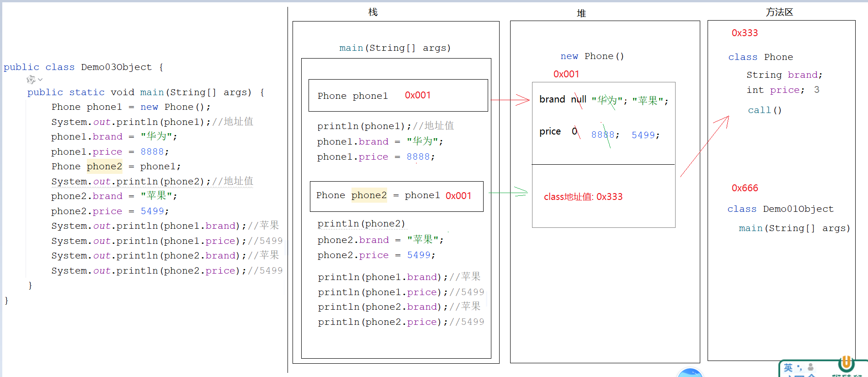This screenshot has height=377, width=868.
Task: Expand the dropdown chevron beside AI assistant icon
Action: (40, 80)
